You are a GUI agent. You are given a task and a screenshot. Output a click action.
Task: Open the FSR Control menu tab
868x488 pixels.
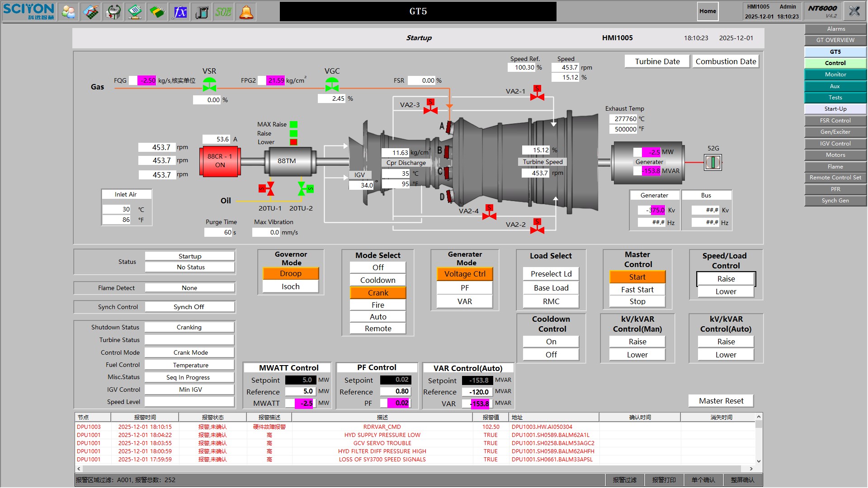(x=835, y=121)
